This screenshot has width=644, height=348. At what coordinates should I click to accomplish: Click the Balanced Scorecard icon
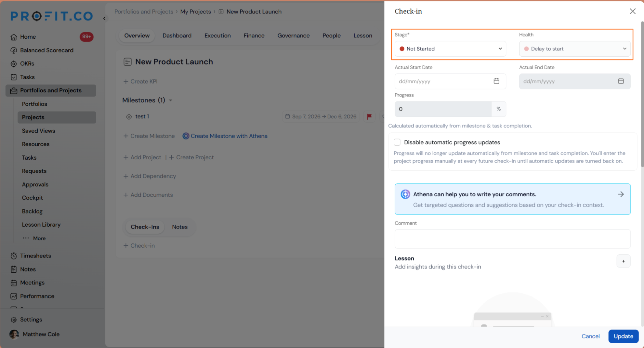14,51
